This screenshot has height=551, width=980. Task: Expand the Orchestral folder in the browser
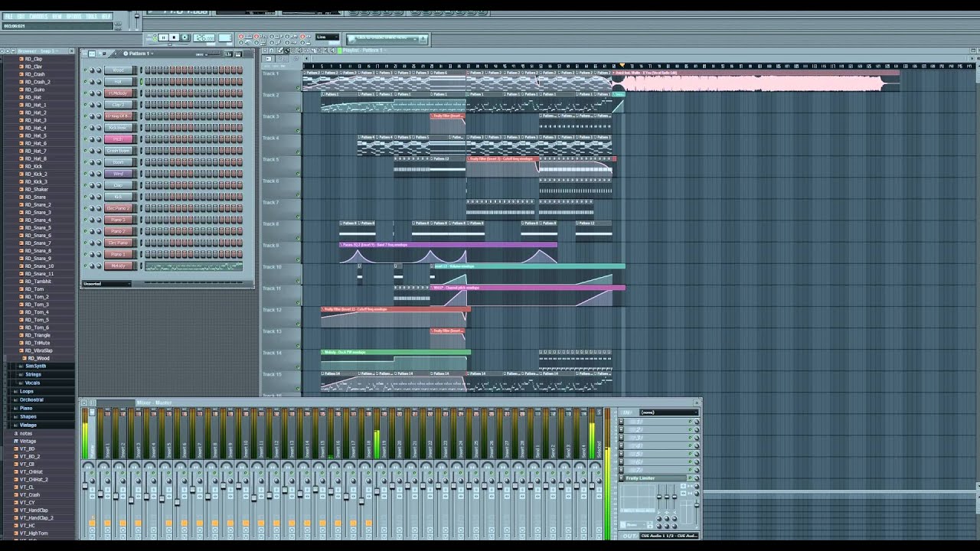pyautogui.click(x=31, y=399)
